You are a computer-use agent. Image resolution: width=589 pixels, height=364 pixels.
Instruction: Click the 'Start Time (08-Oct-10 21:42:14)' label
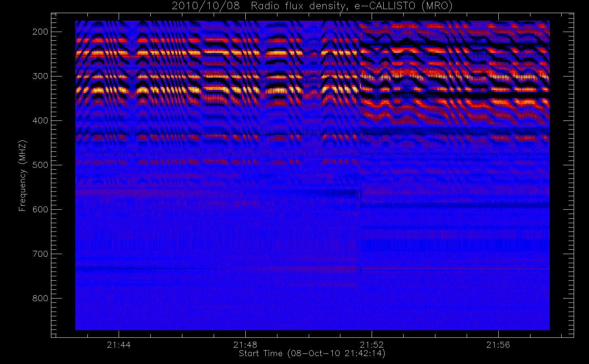coord(312,353)
